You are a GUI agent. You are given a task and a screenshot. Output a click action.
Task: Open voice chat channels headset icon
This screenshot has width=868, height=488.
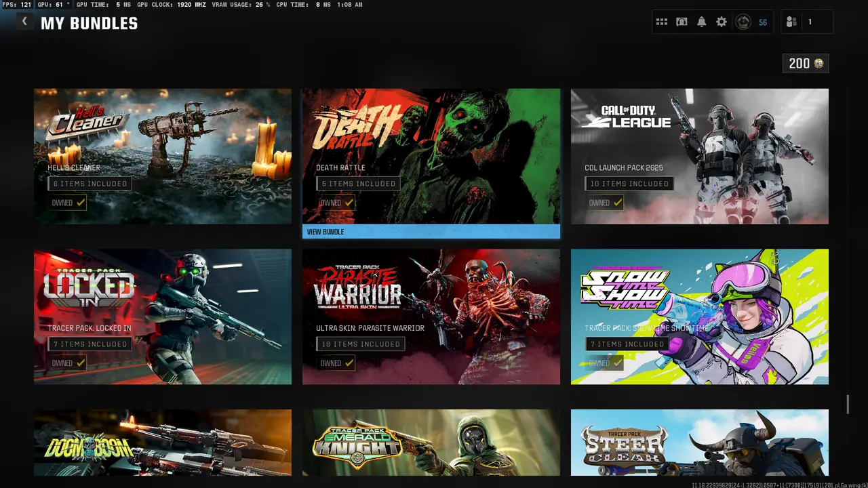pos(682,22)
